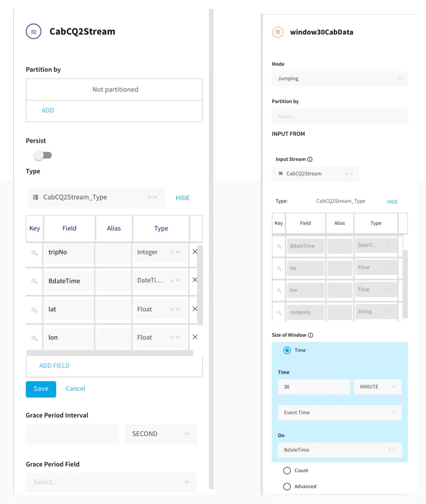Select the Count radio button
Image resolution: width=426 pixels, height=504 pixels.
[x=287, y=471]
